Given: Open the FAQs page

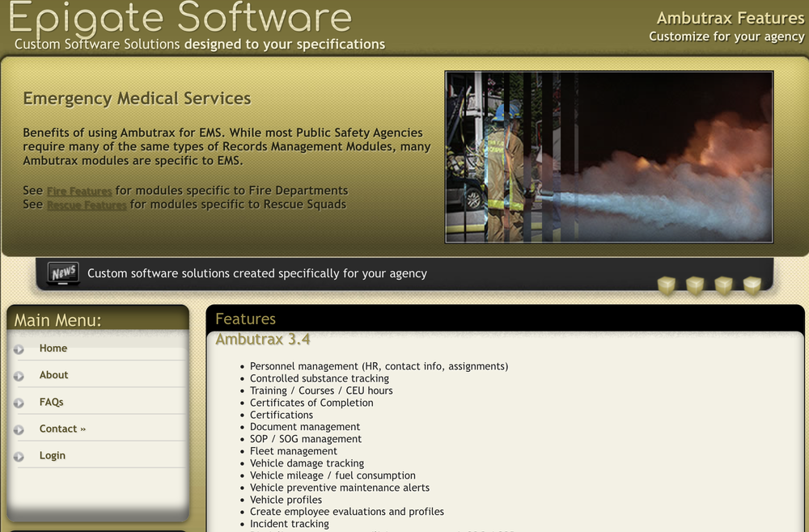Looking at the screenshot, I should [52, 402].
